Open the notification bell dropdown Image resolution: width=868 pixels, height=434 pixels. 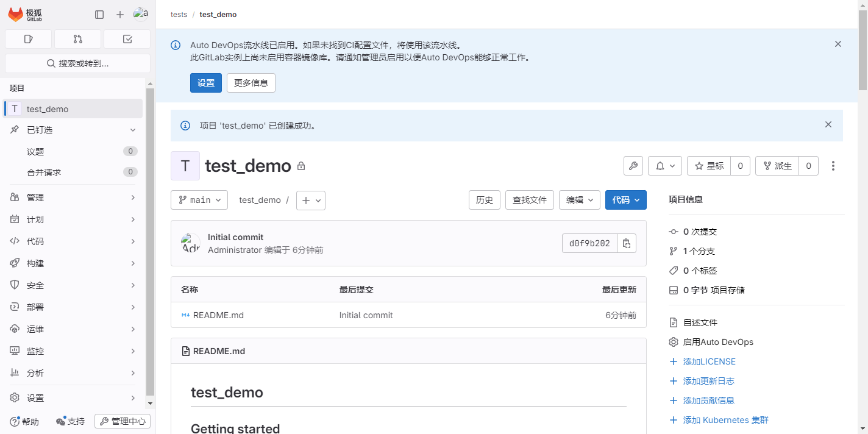pyautogui.click(x=664, y=166)
